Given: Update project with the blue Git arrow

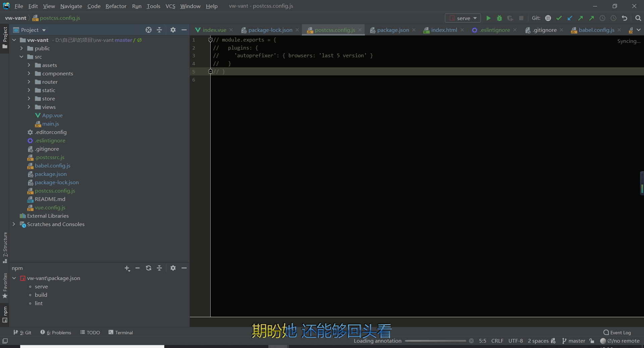Looking at the screenshot, I should pyautogui.click(x=570, y=18).
